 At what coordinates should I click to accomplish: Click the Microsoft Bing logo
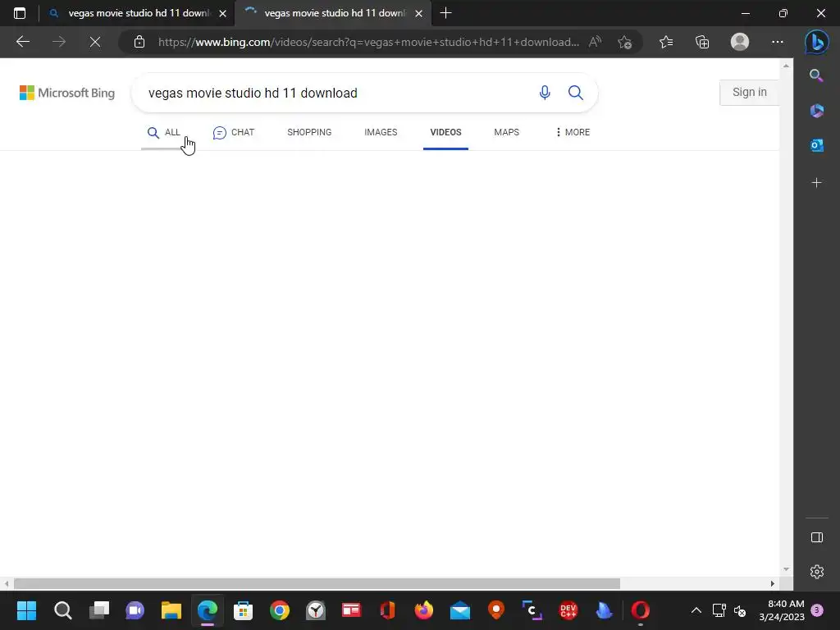[x=67, y=93]
